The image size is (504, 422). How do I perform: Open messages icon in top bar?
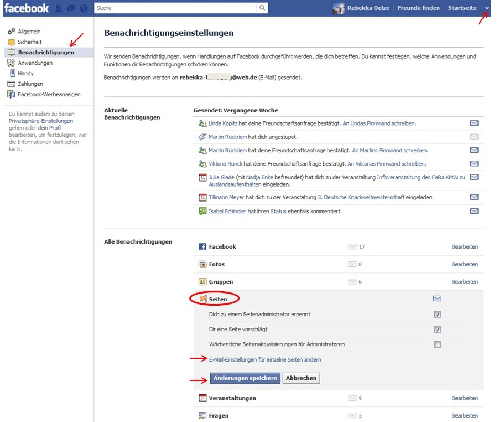click(71, 8)
